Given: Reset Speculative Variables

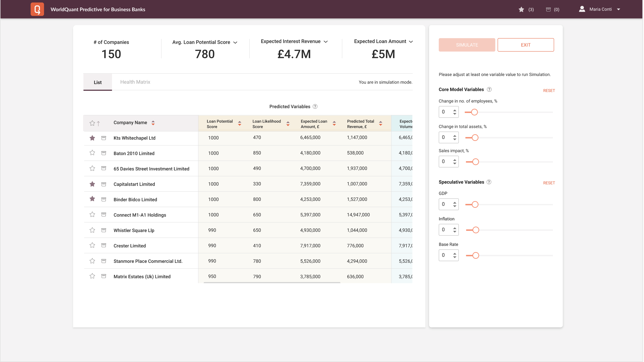Looking at the screenshot, I should [x=549, y=183].
